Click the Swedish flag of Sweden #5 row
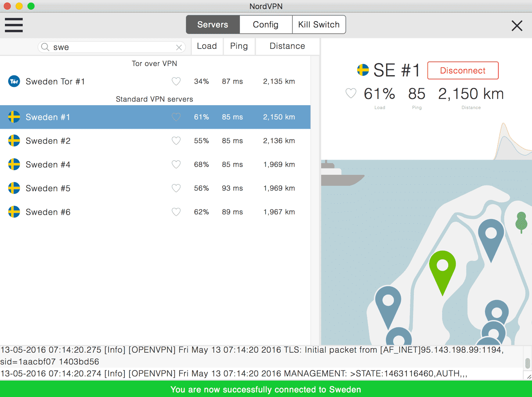Screen dimensions: 532x397 tap(14, 188)
